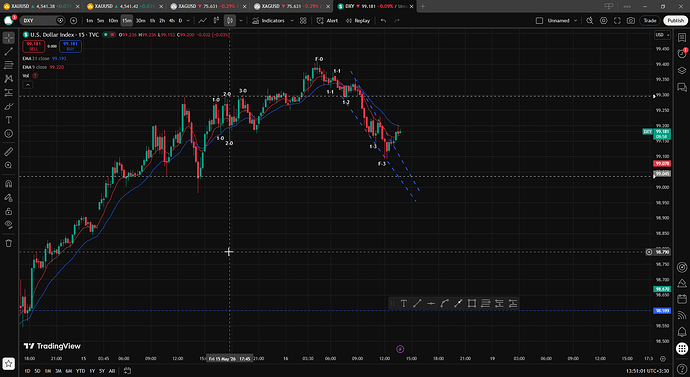Image resolution: width=690 pixels, height=377 pixels.
Task: Open USD currency dropdown on price scale
Action: [662, 35]
